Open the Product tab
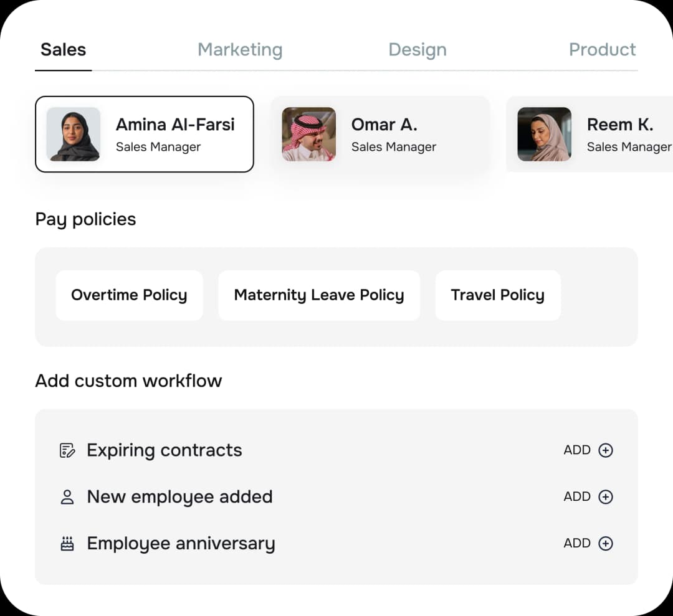The width and height of the screenshot is (673, 616). point(602,50)
